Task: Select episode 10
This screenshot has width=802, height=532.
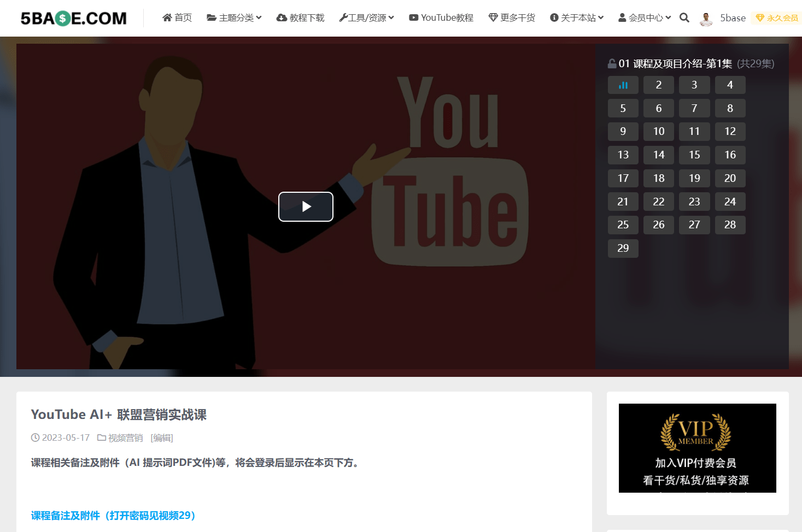Action: click(659, 132)
